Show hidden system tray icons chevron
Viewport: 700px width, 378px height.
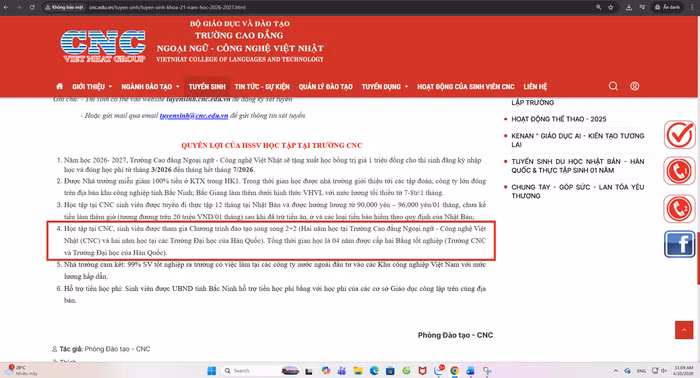click(x=616, y=370)
